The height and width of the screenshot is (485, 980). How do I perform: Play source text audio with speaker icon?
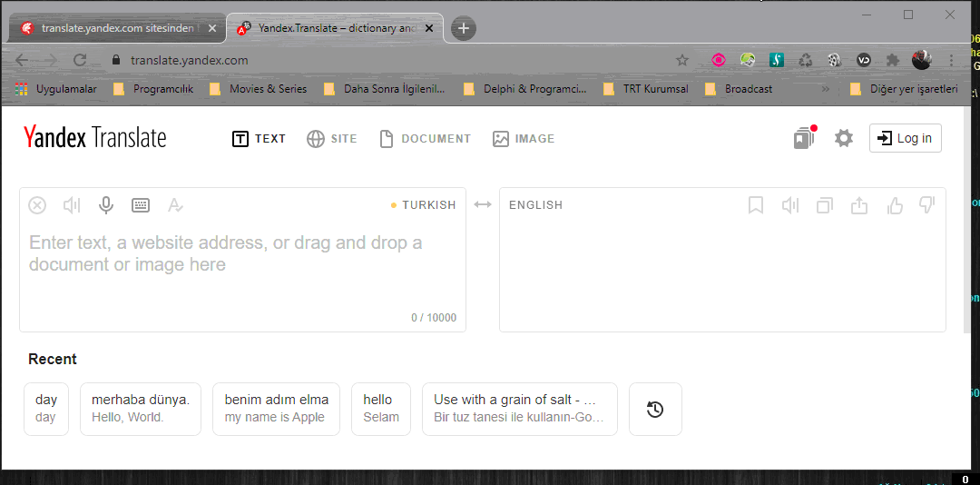coord(72,204)
